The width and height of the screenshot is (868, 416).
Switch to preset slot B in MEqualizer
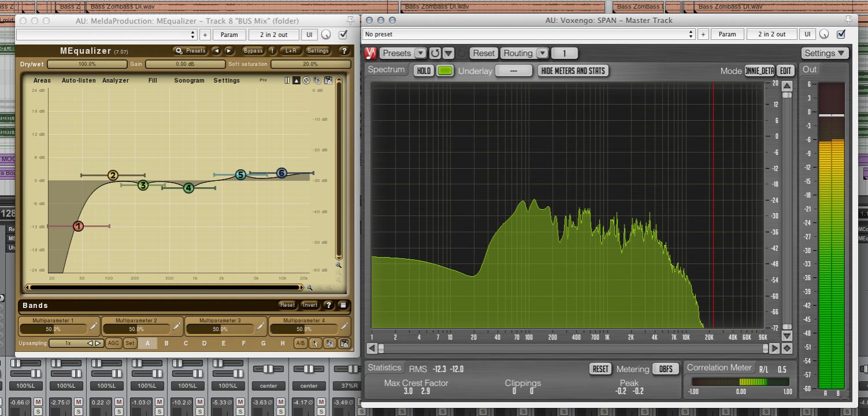point(167,343)
